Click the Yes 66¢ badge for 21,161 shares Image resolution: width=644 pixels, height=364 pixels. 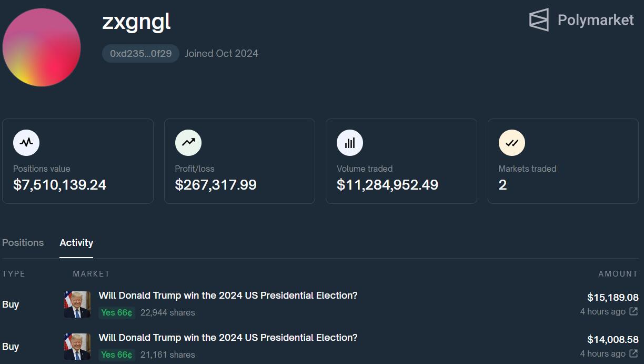(117, 355)
